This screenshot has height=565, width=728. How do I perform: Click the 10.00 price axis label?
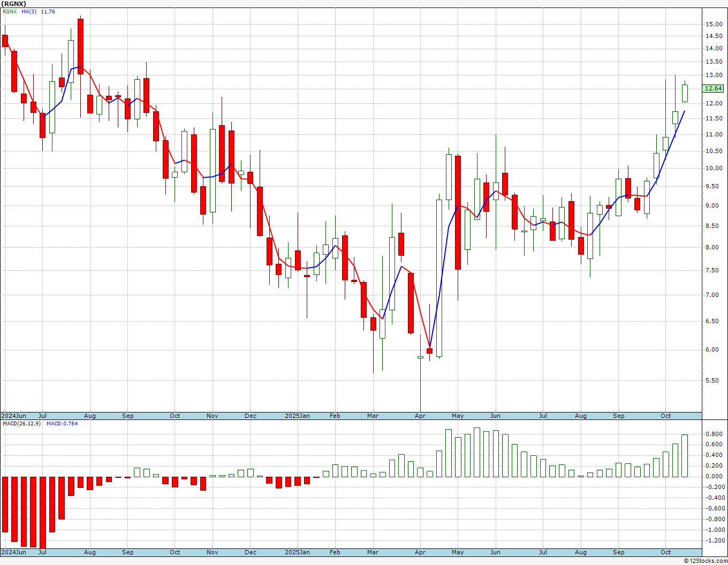[x=713, y=168]
